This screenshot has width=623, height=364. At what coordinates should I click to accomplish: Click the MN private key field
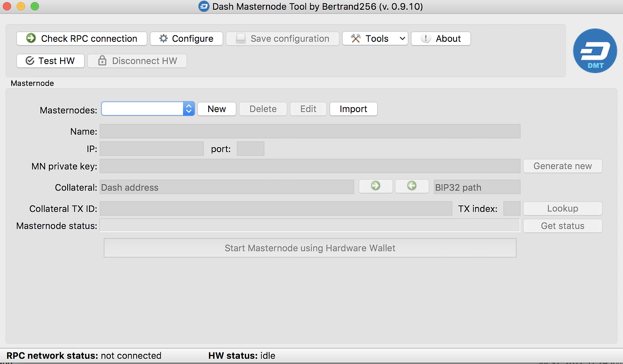click(310, 166)
